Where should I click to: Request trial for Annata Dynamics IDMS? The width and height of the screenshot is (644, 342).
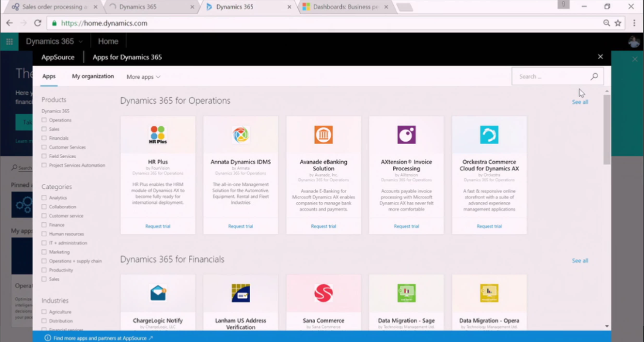pos(241,226)
